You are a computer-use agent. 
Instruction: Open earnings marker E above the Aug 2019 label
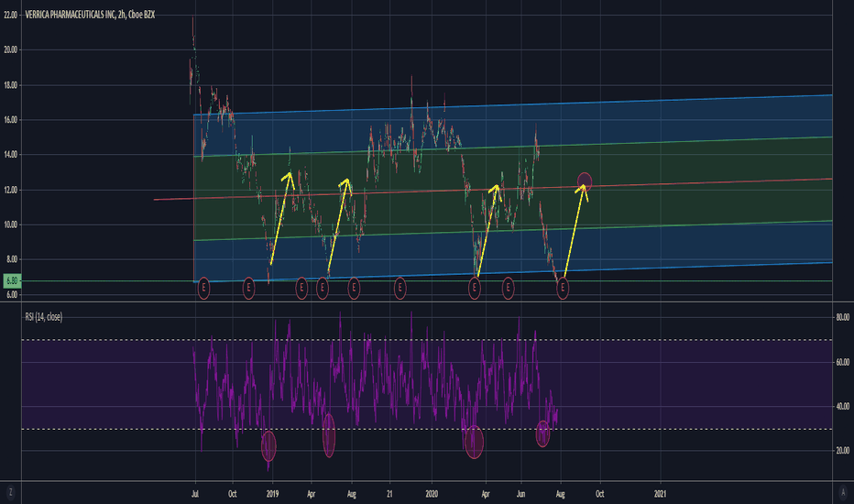pos(354,288)
